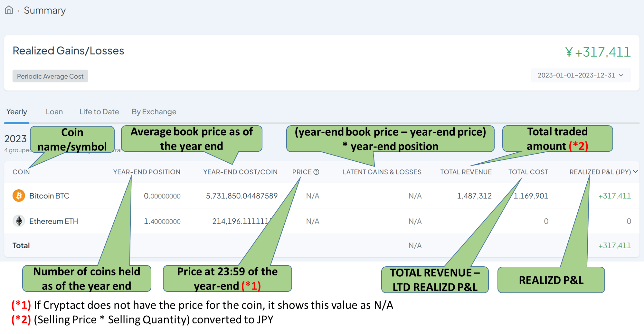Screen dimensions: 644x334
Task: Click the PRICE help question-mark icon
Action: click(x=316, y=172)
